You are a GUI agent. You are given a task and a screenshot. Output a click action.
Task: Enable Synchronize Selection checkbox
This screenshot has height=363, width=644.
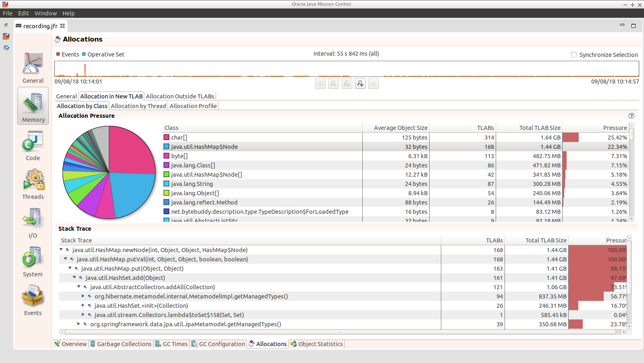click(x=574, y=55)
